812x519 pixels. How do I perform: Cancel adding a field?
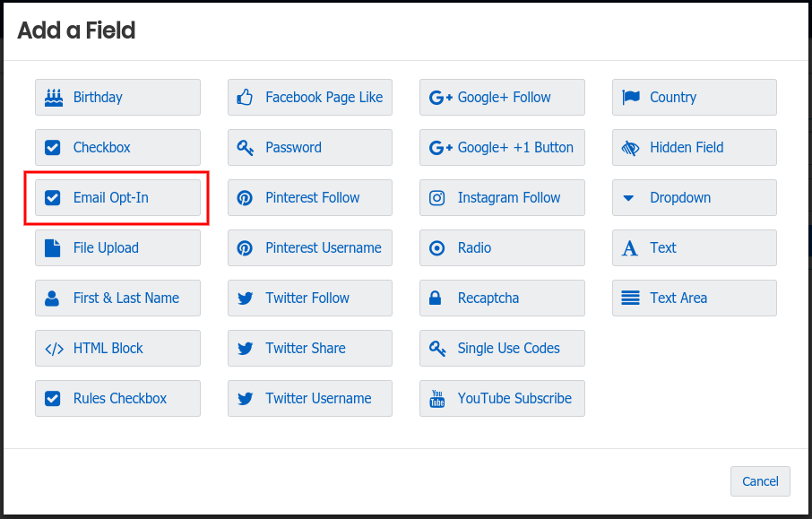coord(760,481)
